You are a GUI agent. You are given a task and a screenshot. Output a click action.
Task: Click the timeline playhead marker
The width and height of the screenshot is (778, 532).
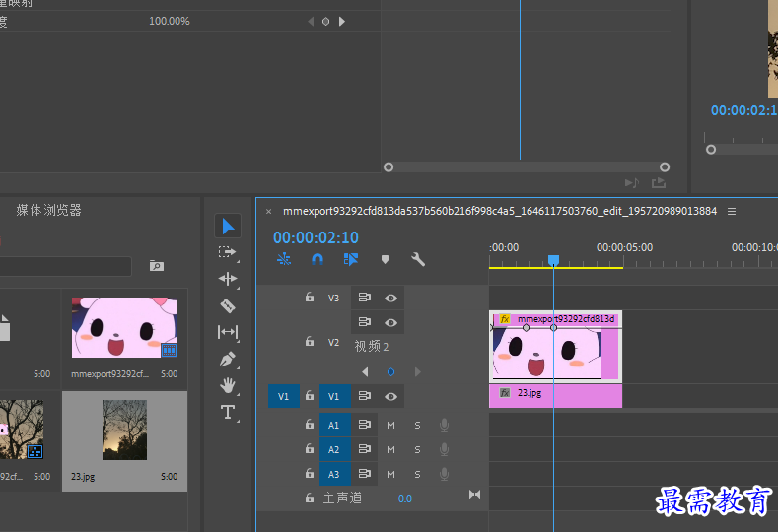[x=554, y=261]
